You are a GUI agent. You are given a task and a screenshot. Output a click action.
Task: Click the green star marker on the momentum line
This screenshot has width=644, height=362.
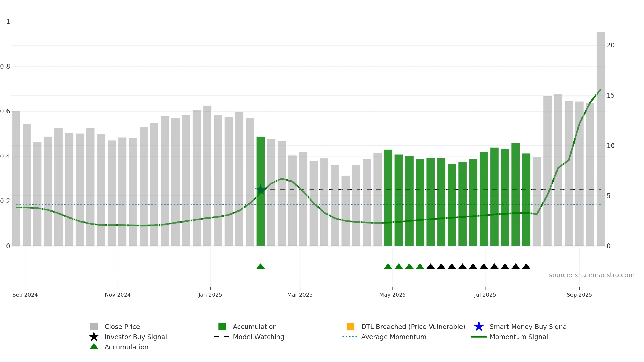[x=260, y=190]
